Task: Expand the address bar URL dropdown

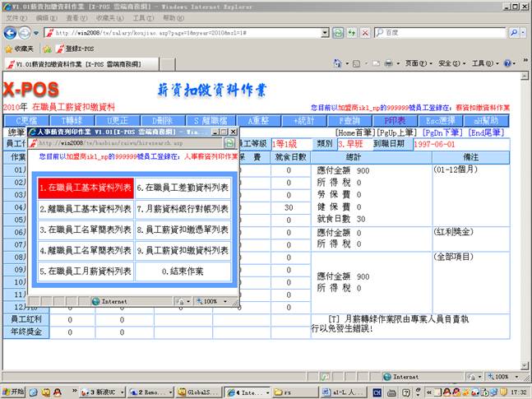Action: click(325, 33)
